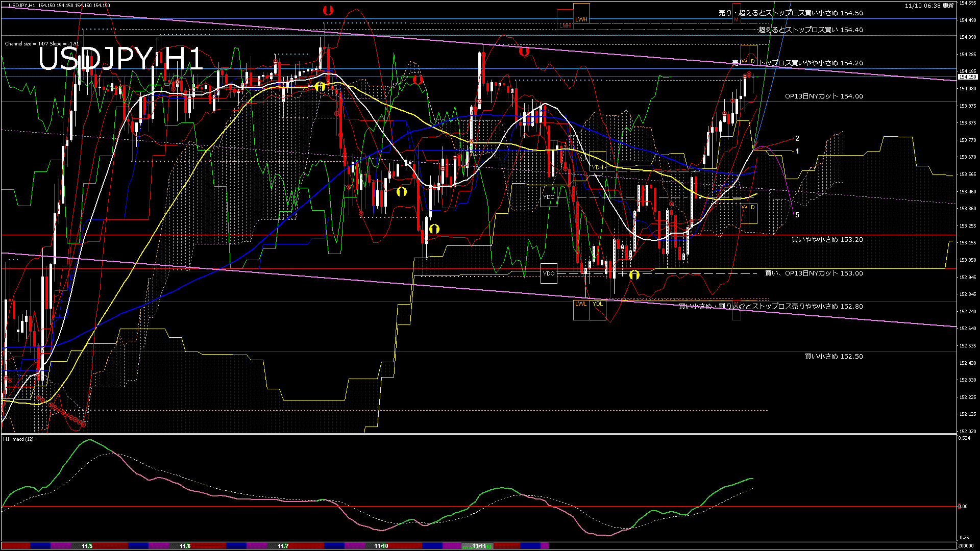Click the Channel size Slope text label

pyautogui.click(x=42, y=44)
